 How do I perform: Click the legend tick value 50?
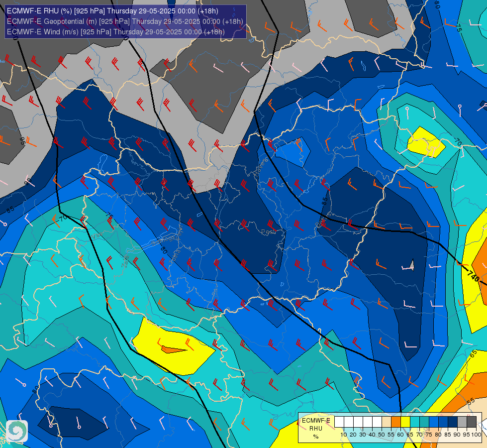pos(382,435)
